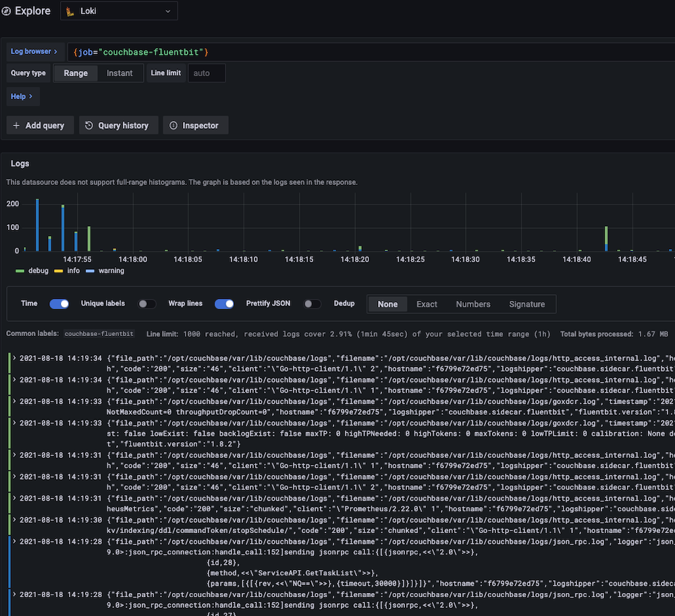This screenshot has width=675, height=616.
Task: Click the Logs panel heading
Action: [x=20, y=163]
